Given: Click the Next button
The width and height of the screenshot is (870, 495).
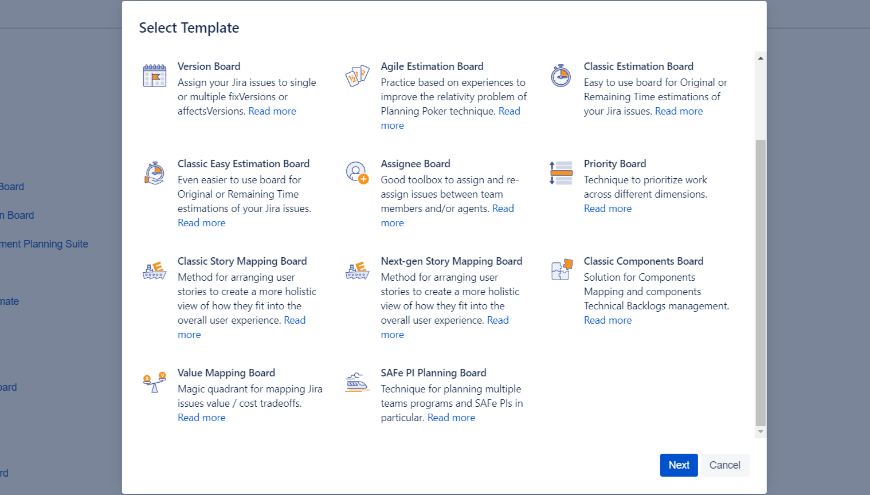Looking at the screenshot, I should (679, 465).
